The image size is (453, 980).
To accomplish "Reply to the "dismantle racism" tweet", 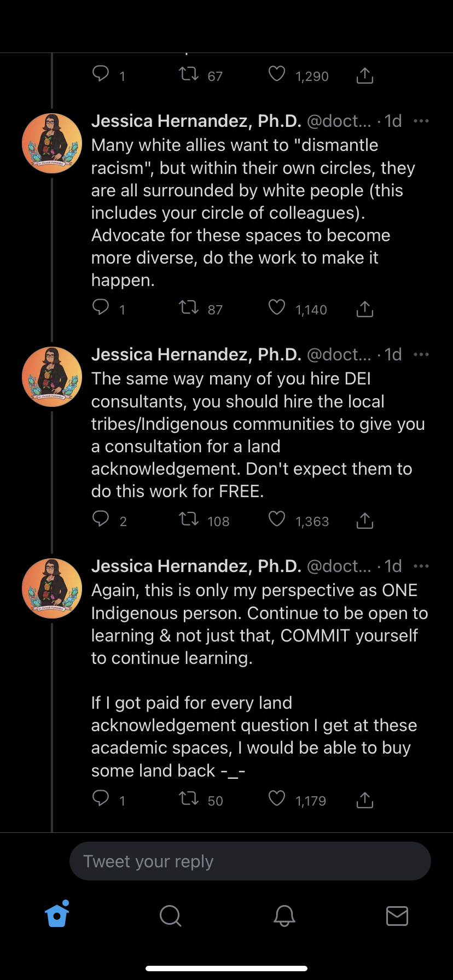I will click(x=101, y=308).
